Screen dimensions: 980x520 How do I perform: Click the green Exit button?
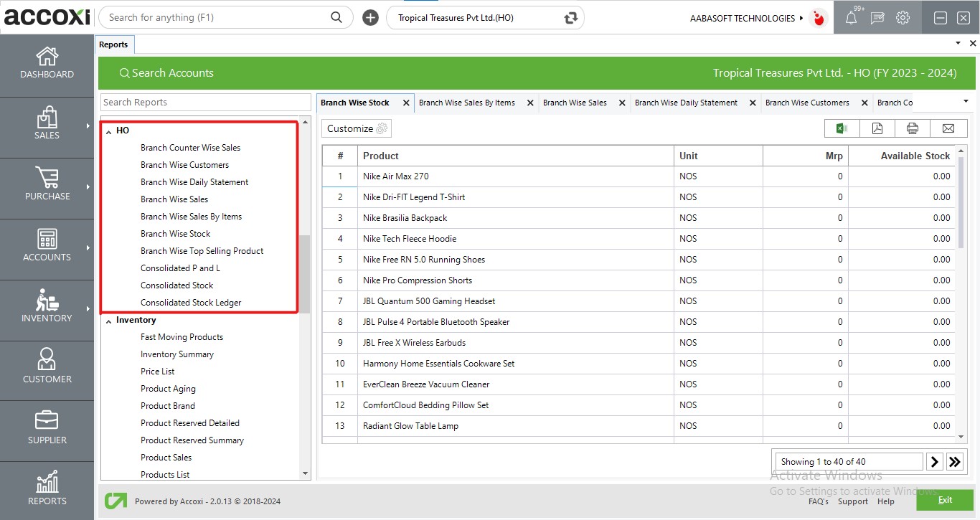pos(944,499)
